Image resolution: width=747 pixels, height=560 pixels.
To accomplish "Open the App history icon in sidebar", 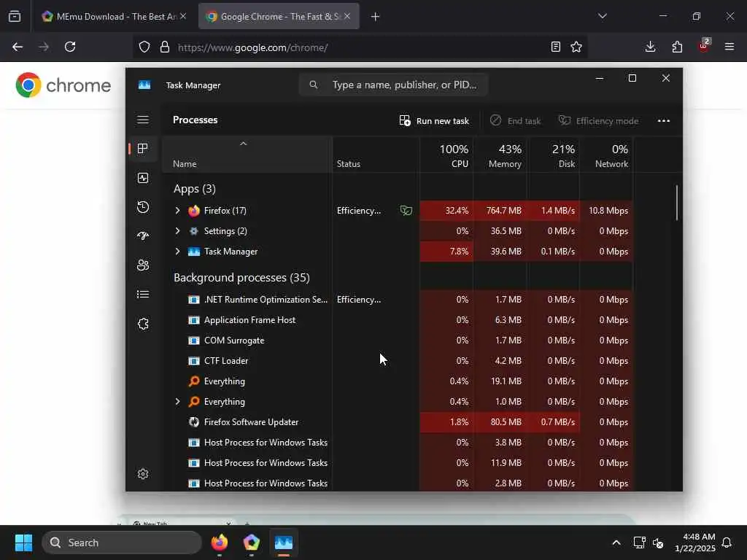I will 143,207.
